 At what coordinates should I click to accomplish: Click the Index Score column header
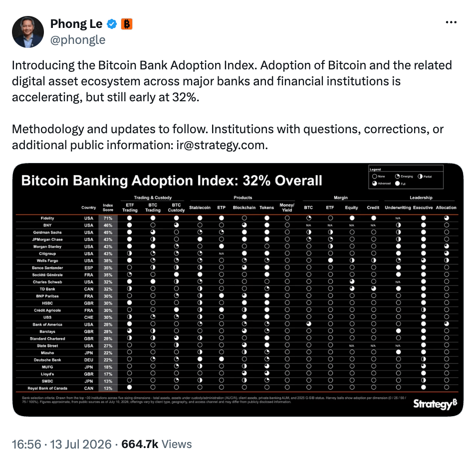coord(108,208)
